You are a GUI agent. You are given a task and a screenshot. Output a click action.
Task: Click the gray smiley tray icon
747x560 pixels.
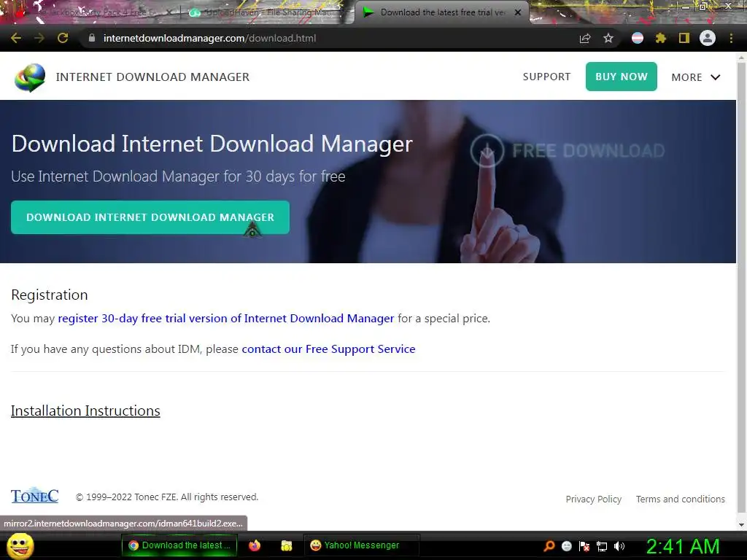pyautogui.click(x=566, y=546)
